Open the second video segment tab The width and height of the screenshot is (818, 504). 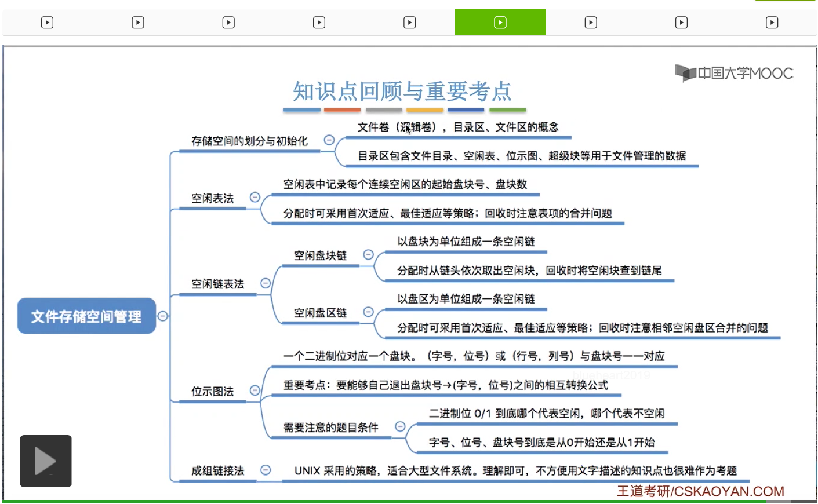tap(138, 23)
